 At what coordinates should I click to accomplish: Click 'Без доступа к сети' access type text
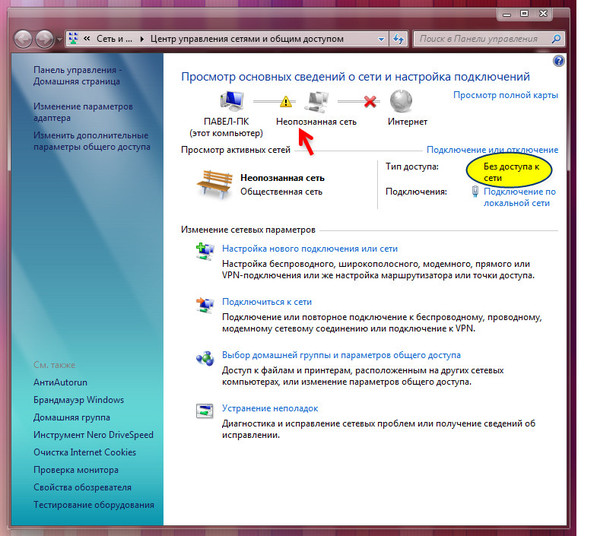coord(511,172)
